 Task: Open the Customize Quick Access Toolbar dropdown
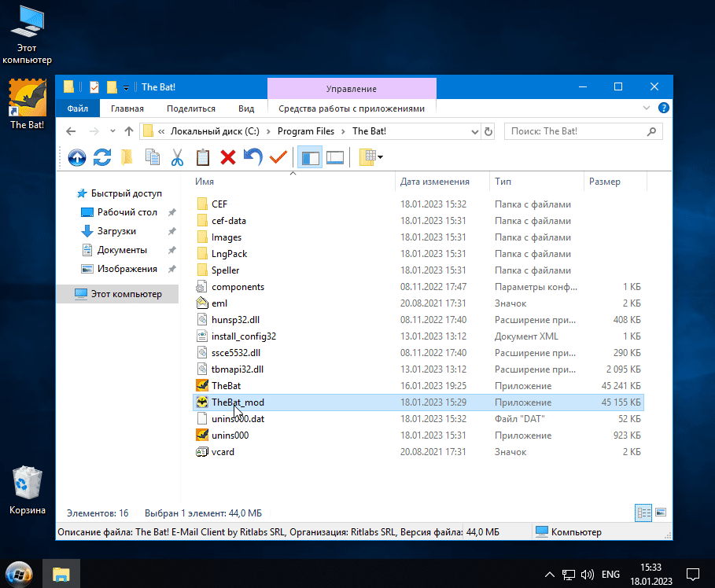(x=126, y=87)
